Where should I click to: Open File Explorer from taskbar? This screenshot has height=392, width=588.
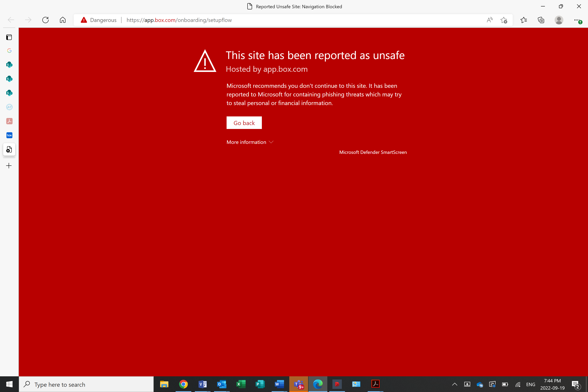(164, 384)
